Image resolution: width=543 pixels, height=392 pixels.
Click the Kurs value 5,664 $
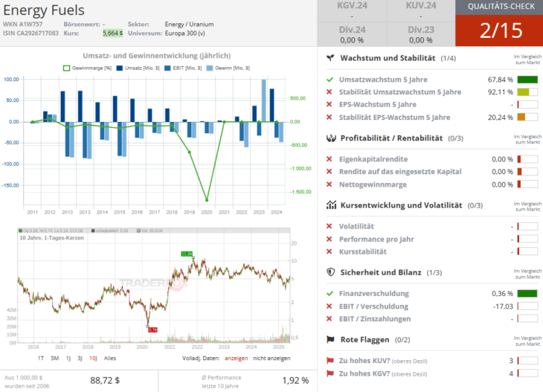point(112,33)
